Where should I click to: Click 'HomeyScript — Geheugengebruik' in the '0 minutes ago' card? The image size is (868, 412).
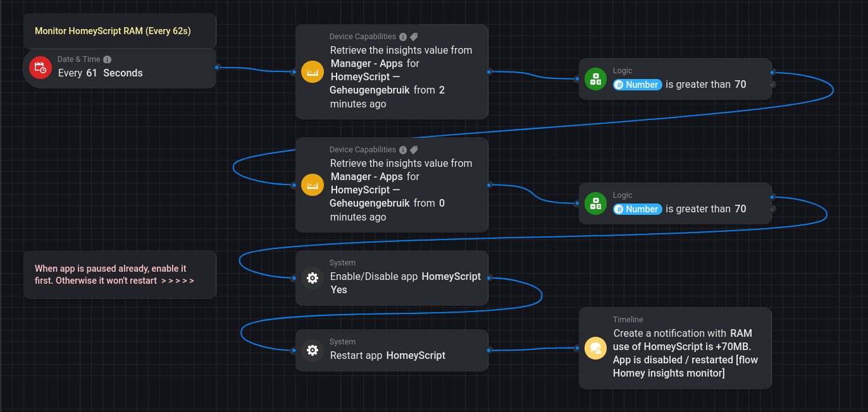point(370,197)
